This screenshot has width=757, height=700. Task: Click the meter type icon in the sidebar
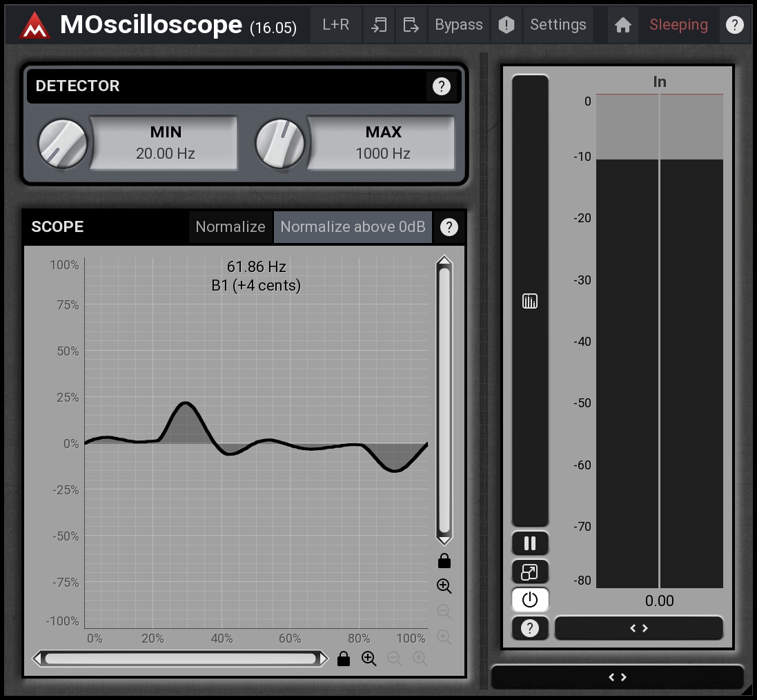529,301
